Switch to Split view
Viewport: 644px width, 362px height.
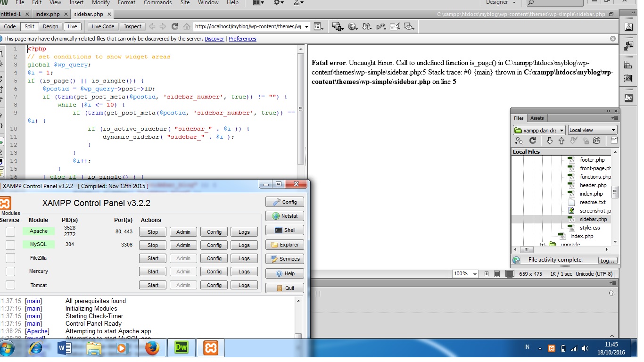point(29,26)
